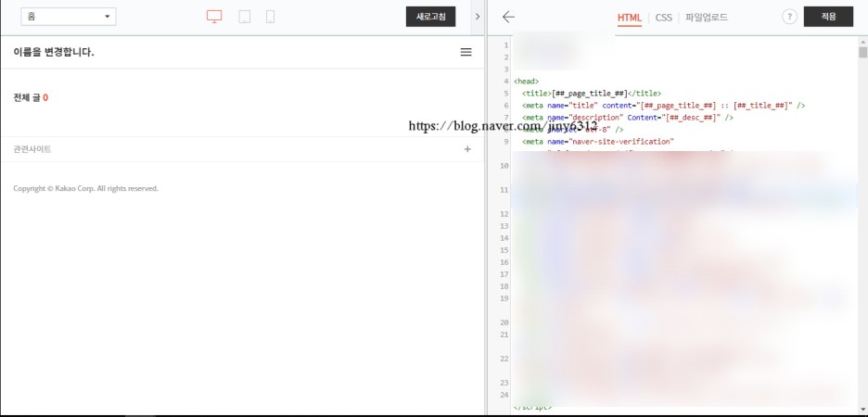This screenshot has width=868, height=417.
Task: Click the 관련사이트 label
Action: pyautogui.click(x=32, y=149)
